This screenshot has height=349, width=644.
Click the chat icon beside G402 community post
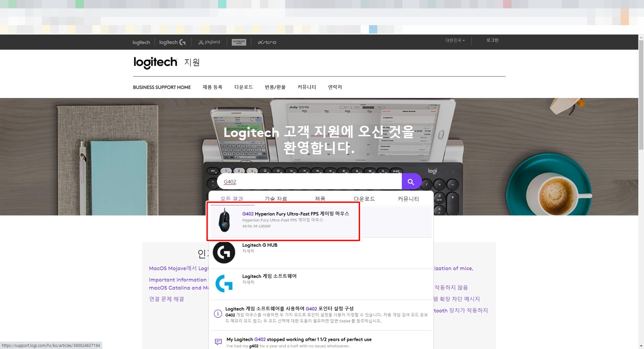pyautogui.click(x=218, y=342)
